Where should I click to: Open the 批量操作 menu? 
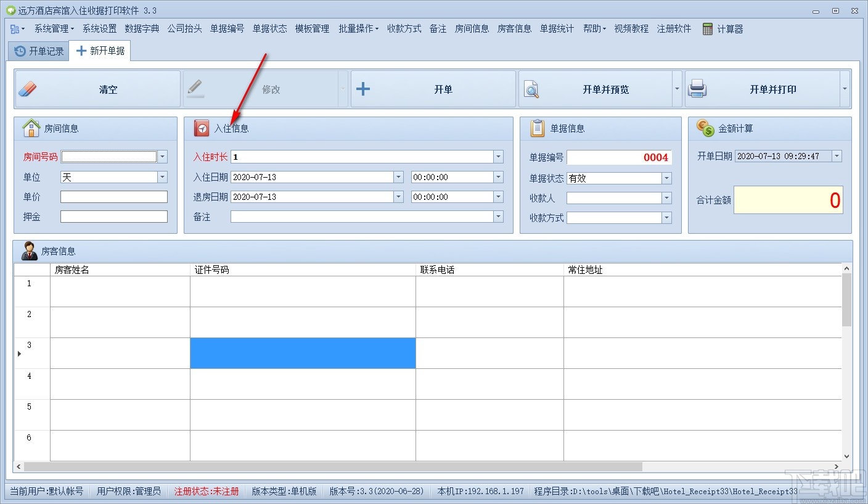[358, 29]
